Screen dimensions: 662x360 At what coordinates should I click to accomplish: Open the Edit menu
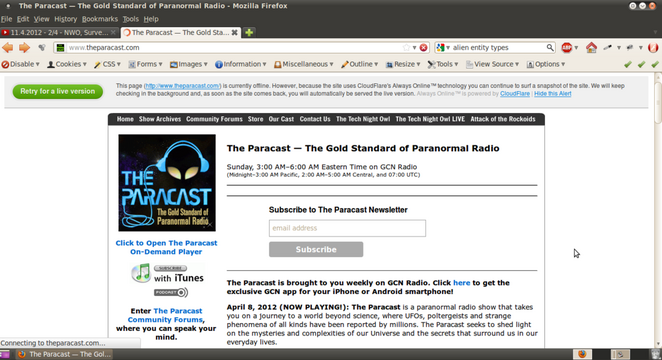coord(23,19)
